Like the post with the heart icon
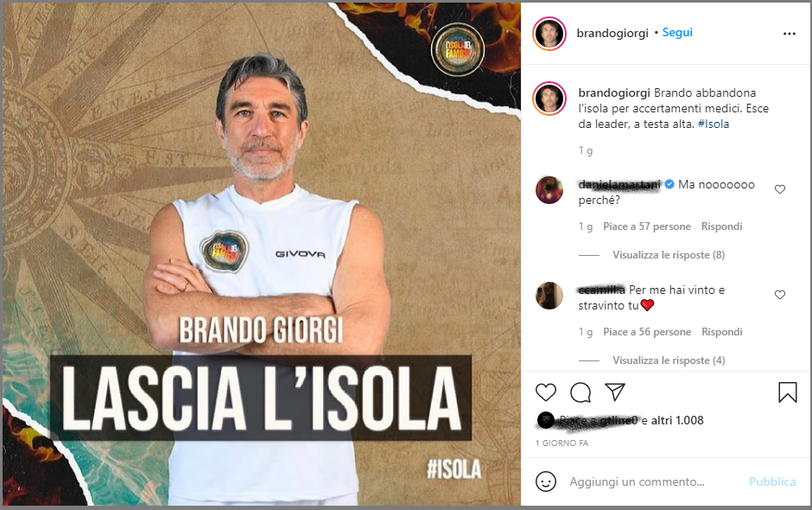Screen dimensions: 812x510 point(545,392)
